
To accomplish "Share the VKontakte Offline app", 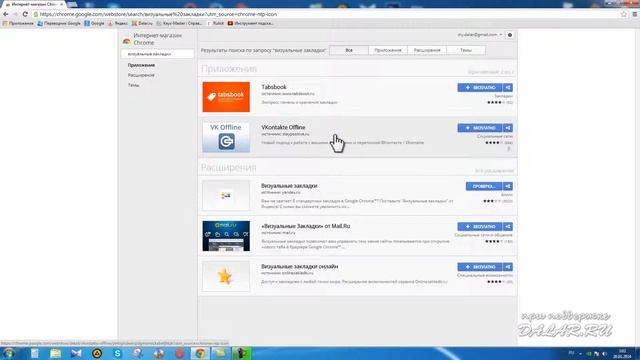I will pyautogui.click(x=508, y=128).
